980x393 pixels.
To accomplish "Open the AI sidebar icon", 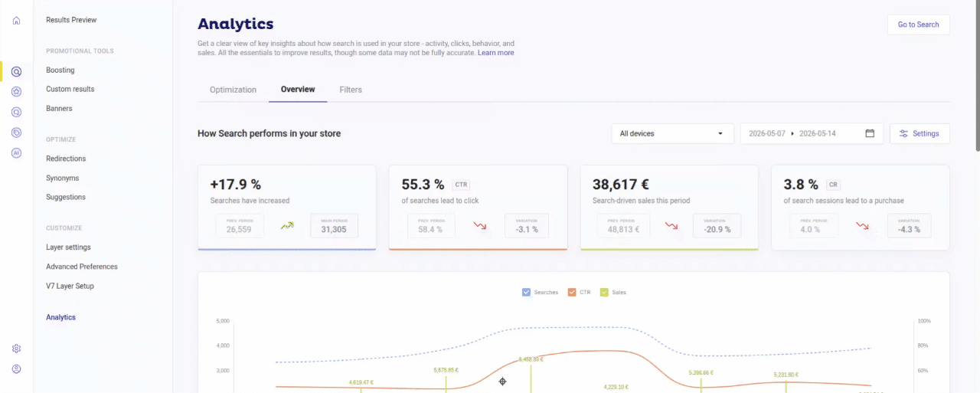I will (x=16, y=152).
